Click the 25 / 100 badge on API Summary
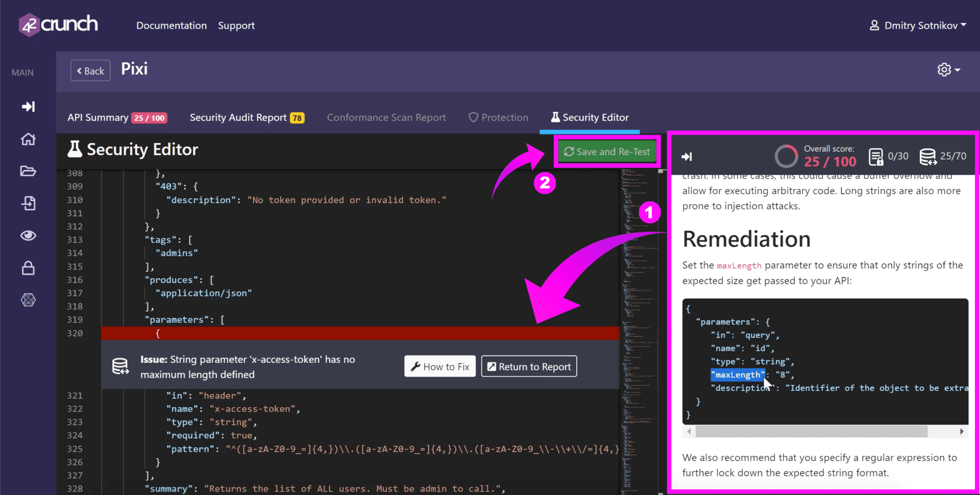Screen dimensions: 980x495 tap(150, 118)
